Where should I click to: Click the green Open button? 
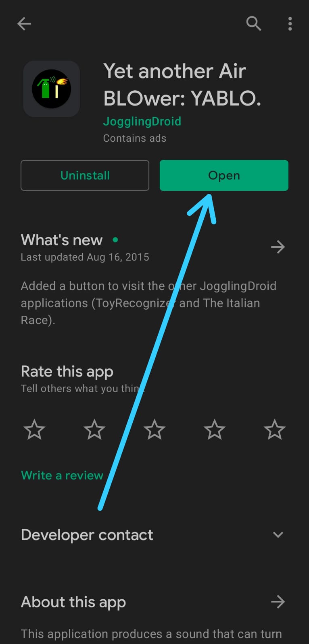coord(224,175)
